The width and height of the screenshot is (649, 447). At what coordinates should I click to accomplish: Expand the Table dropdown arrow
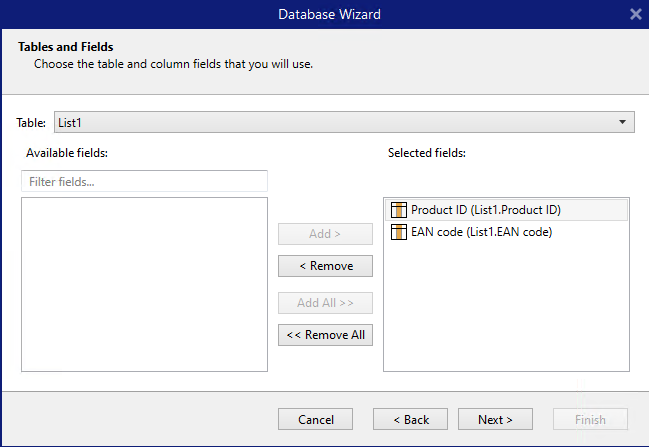623,122
